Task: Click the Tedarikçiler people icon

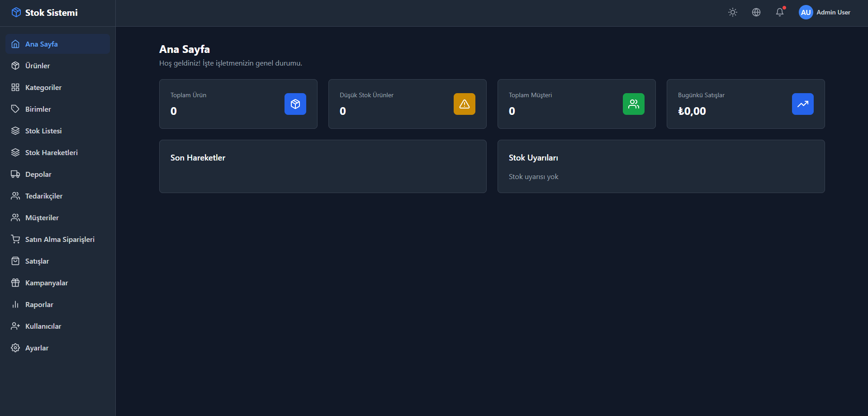Action: pos(15,196)
